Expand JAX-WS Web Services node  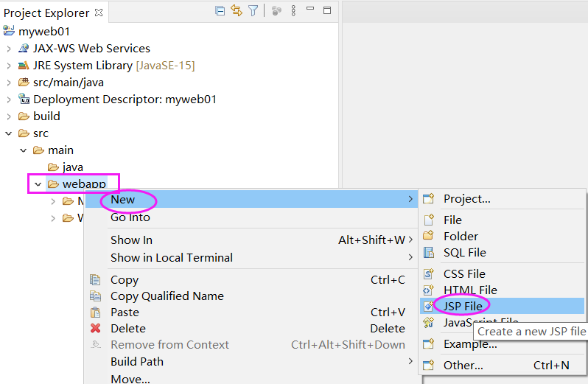pos(9,49)
